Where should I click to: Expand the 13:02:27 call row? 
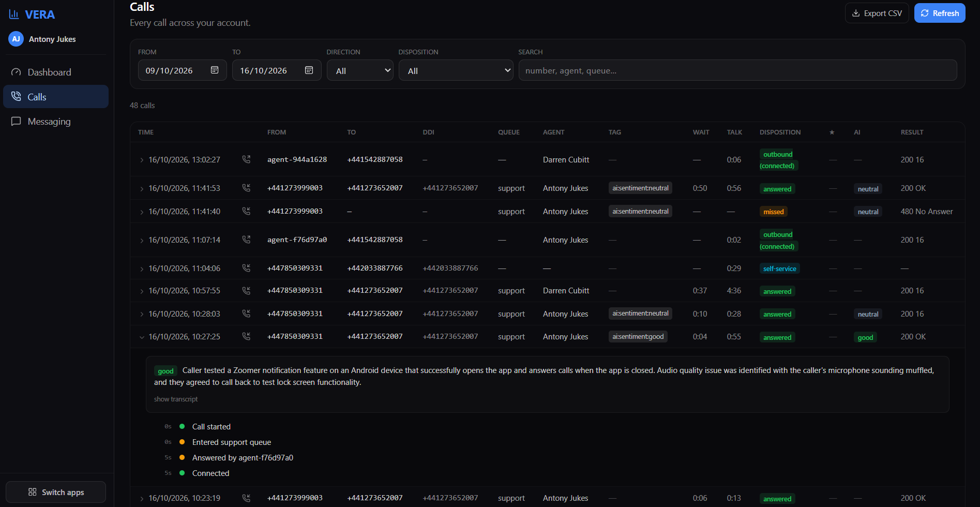pyautogui.click(x=142, y=160)
